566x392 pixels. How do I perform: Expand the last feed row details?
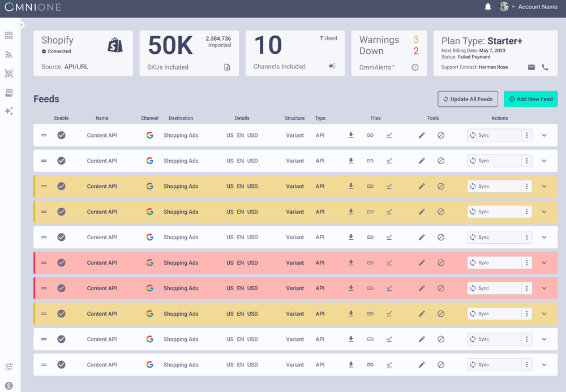coord(544,364)
